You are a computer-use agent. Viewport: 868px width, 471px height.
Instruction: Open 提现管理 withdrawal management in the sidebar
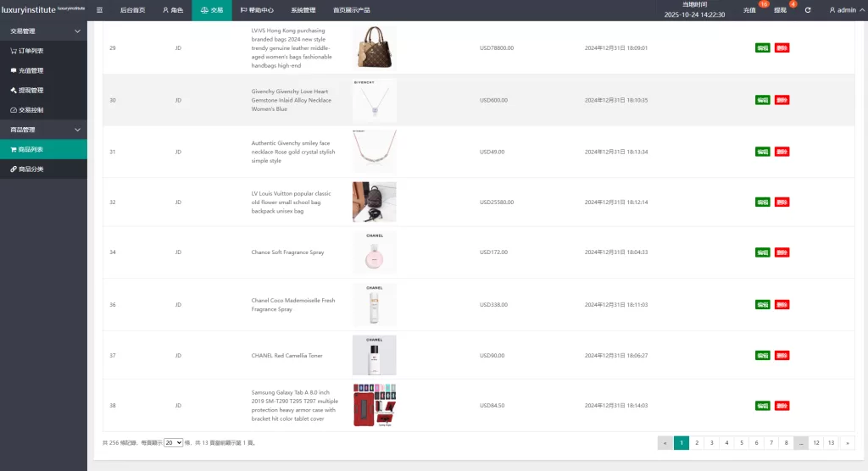pyautogui.click(x=31, y=90)
